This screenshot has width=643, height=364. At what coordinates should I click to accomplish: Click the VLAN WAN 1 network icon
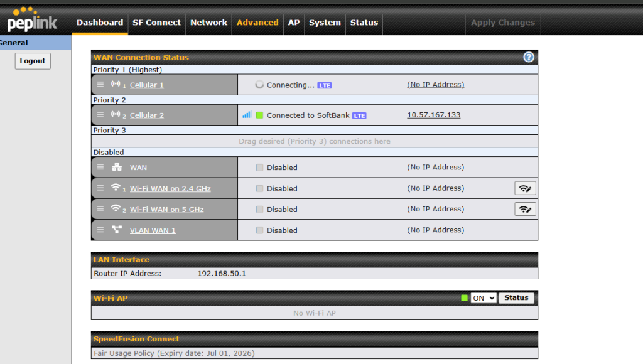(x=116, y=230)
